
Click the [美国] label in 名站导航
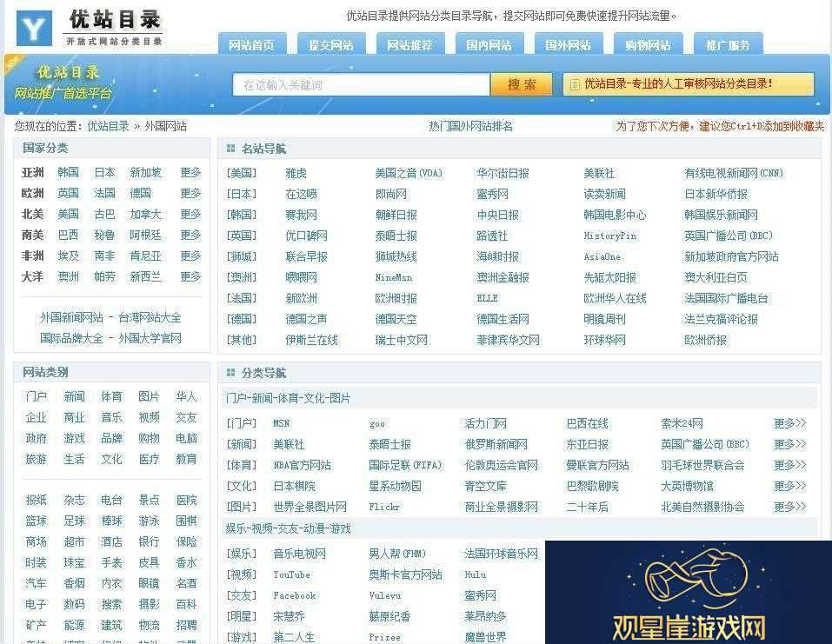[x=242, y=174]
